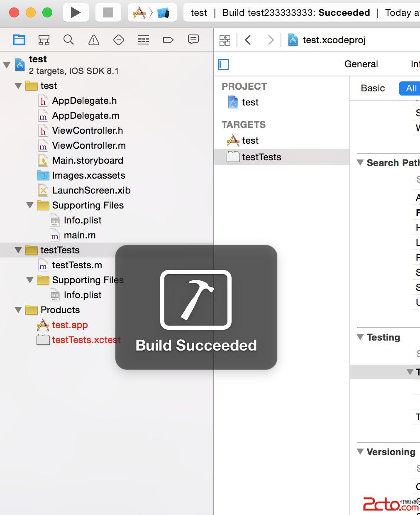The width and height of the screenshot is (420, 515).
Task: Collapse the Versioning section
Action: coord(360,451)
